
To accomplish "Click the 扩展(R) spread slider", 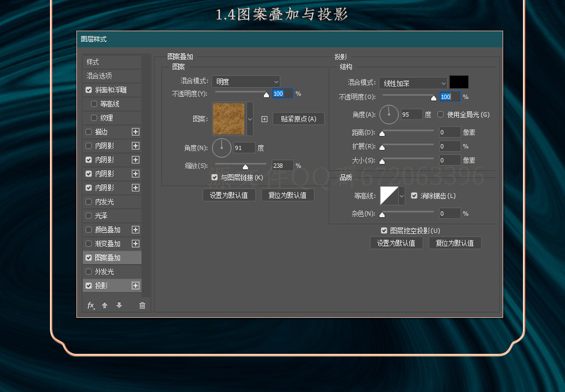I will 408,146.
